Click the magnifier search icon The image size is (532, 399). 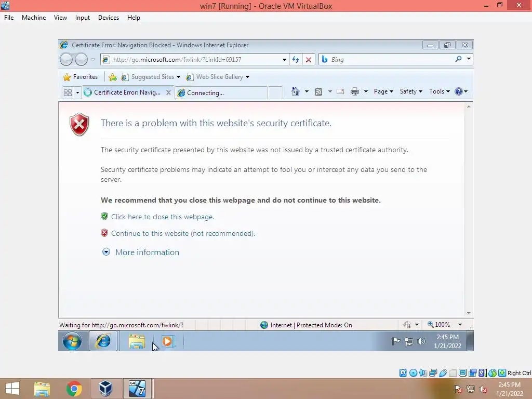[458, 59]
